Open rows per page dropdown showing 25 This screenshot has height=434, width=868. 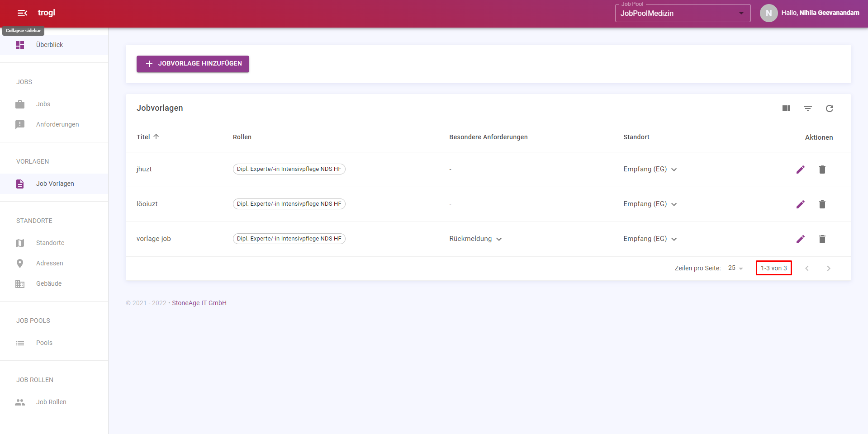pos(735,268)
